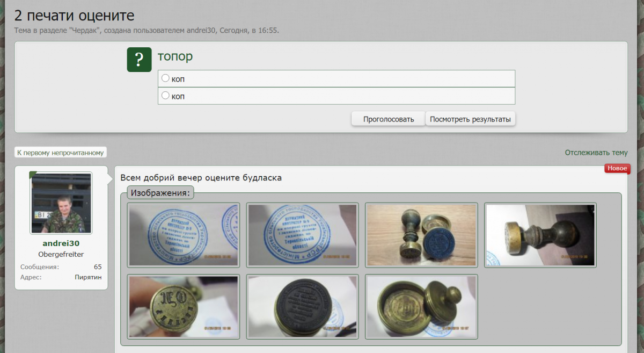Click the Пирятин address value
The image size is (644, 353).
[88, 277]
